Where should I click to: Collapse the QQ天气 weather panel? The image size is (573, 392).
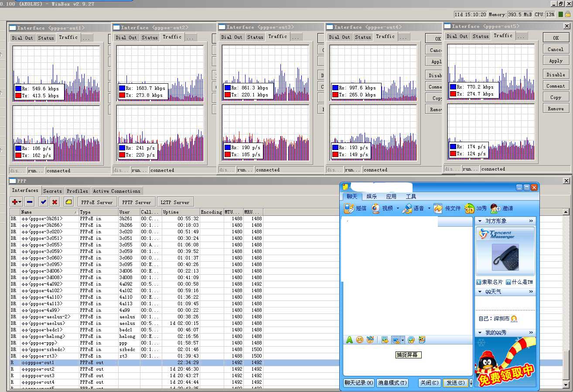tap(480, 292)
